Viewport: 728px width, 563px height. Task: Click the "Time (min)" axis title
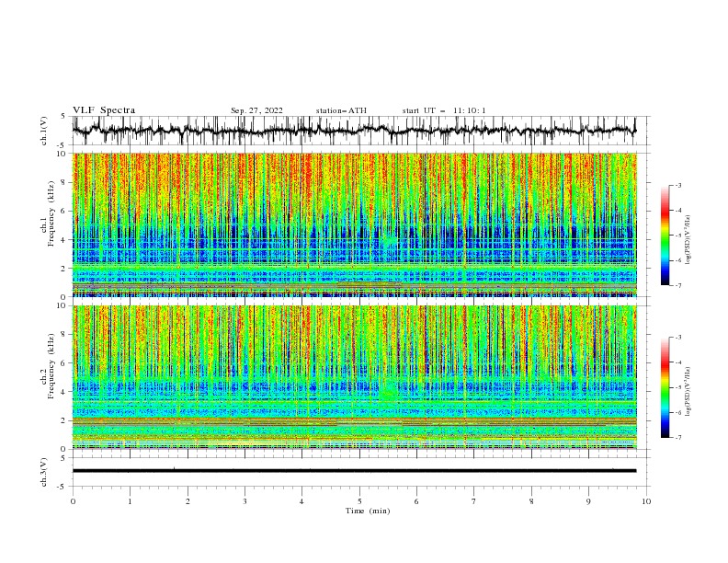368,511
